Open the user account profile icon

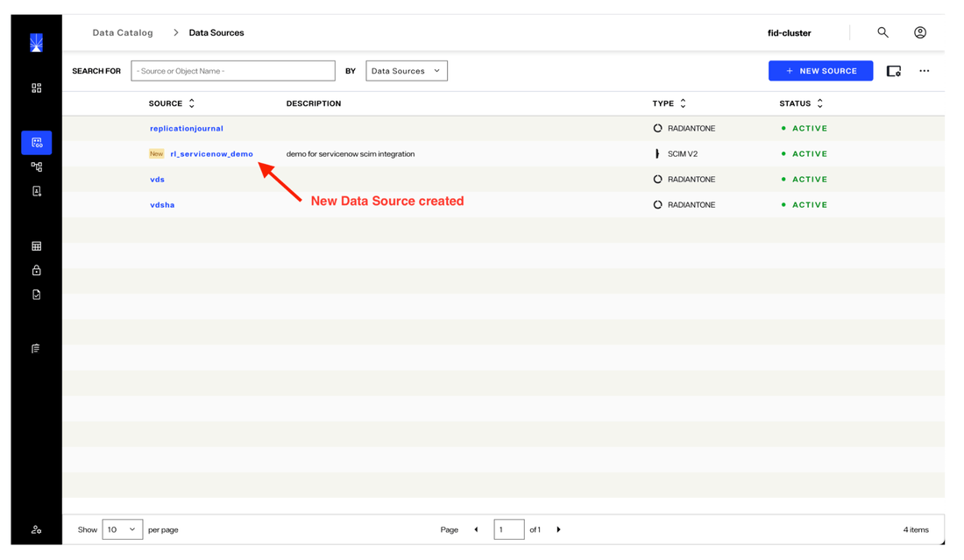pyautogui.click(x=919, y=32)
